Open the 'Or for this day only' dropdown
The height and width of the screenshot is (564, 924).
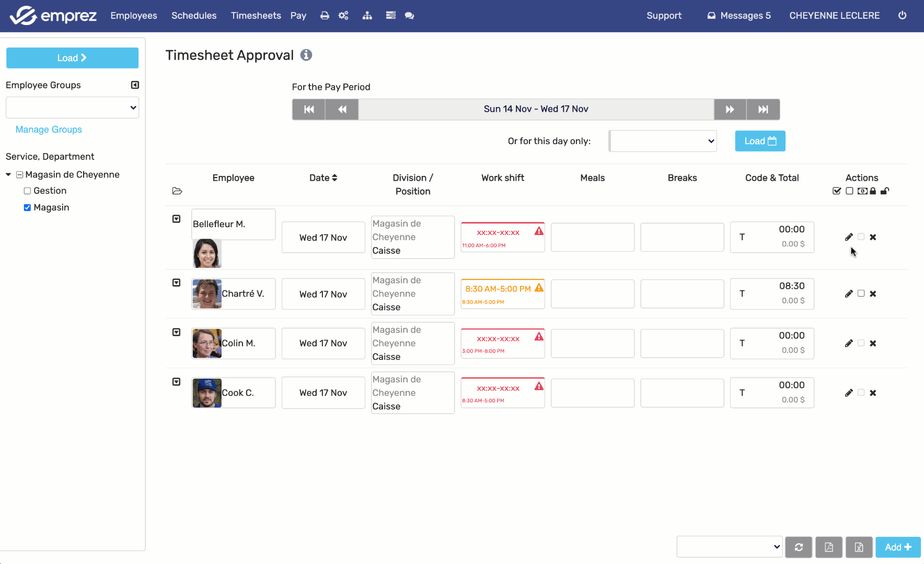tap(663, 141)
